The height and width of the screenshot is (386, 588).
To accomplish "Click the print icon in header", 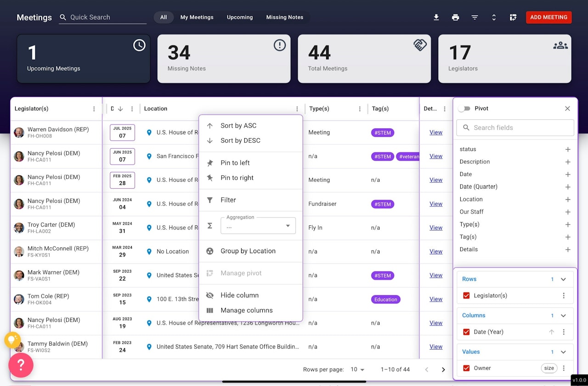I will tap(456, 17).
